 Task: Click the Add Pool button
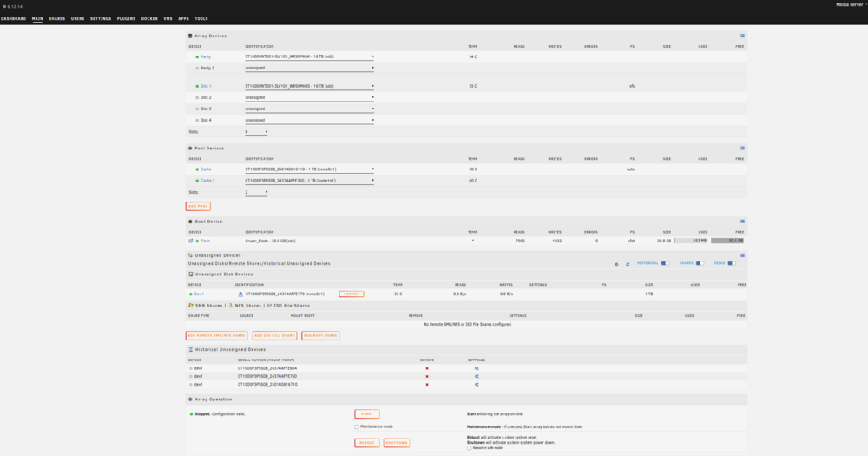click(x=198, y=206)
